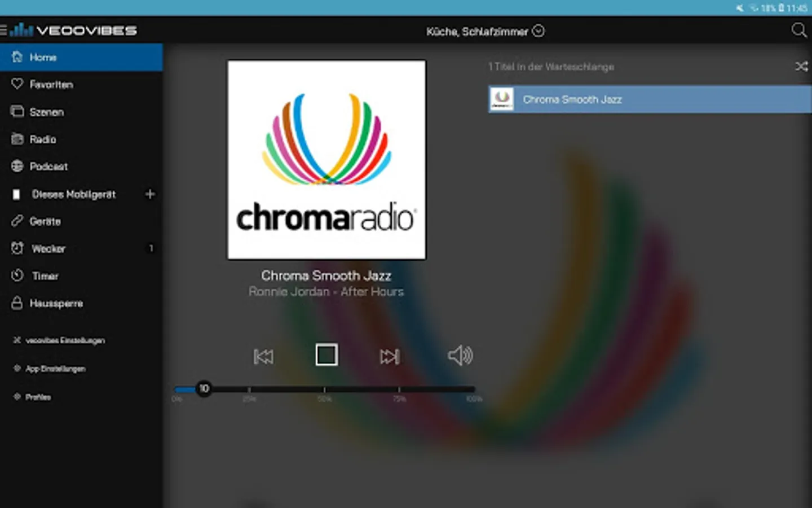Skip to the previous track
The image size is (812, 508).
pyautogui.click(x=263, y=356)
